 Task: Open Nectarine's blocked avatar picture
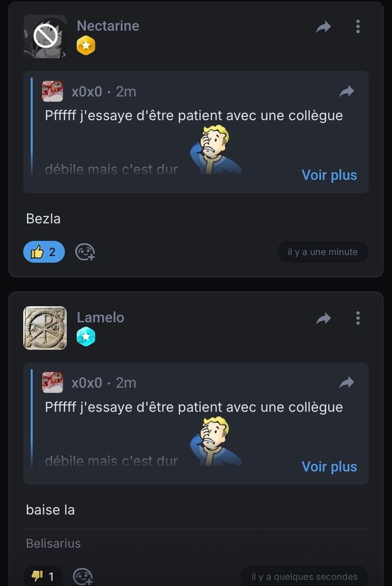point(45,37)
